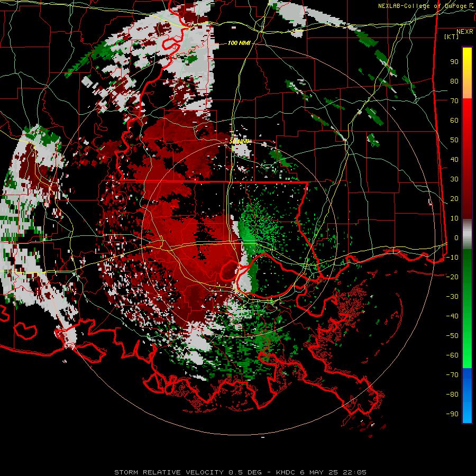Click the positive 80 value on the velocity scale
Viewport: 476px width, 476px height.
454,81
